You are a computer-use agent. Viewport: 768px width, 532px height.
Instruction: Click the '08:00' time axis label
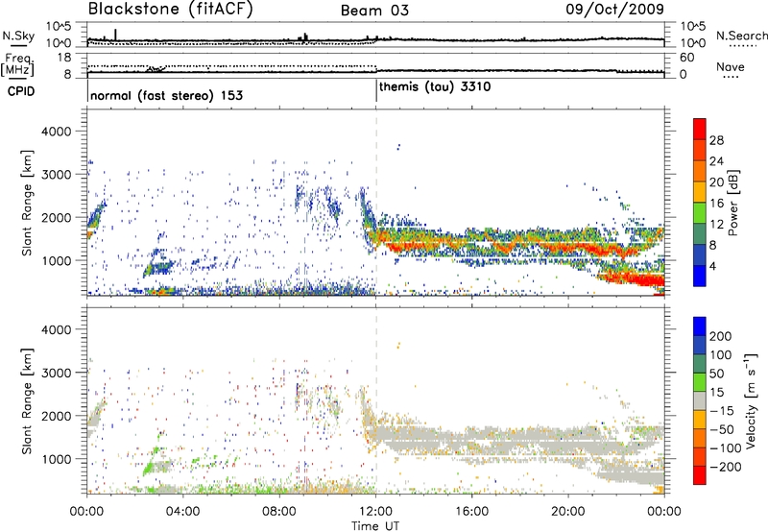tap(279, 511)
